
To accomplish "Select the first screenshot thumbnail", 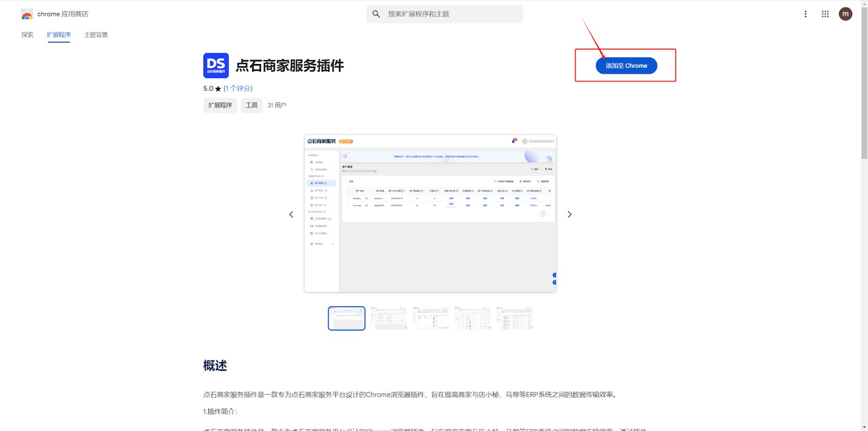I will click(347, 318).
